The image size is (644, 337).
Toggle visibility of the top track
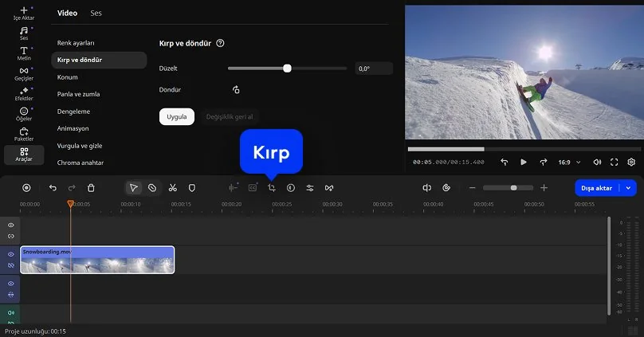(11, 225)
